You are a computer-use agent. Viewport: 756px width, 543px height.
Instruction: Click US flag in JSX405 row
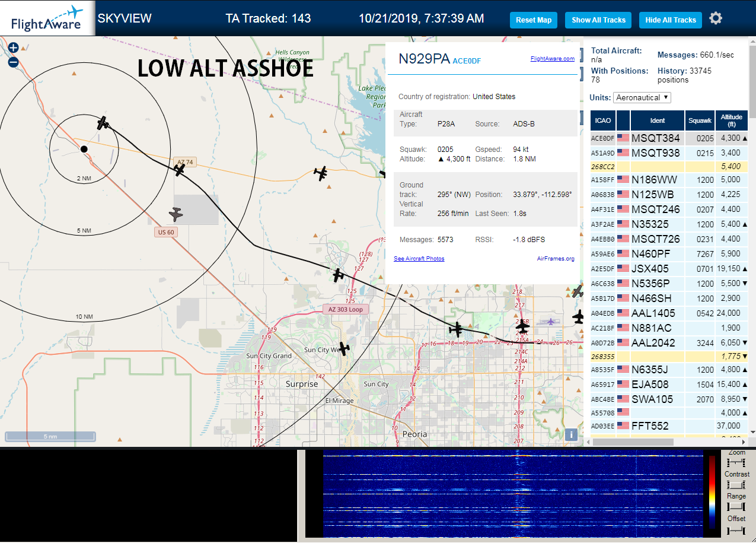pos(623,269)
